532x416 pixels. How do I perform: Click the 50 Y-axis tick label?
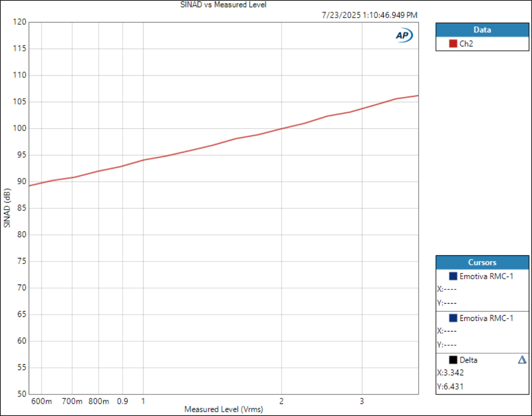pos(22,394)
